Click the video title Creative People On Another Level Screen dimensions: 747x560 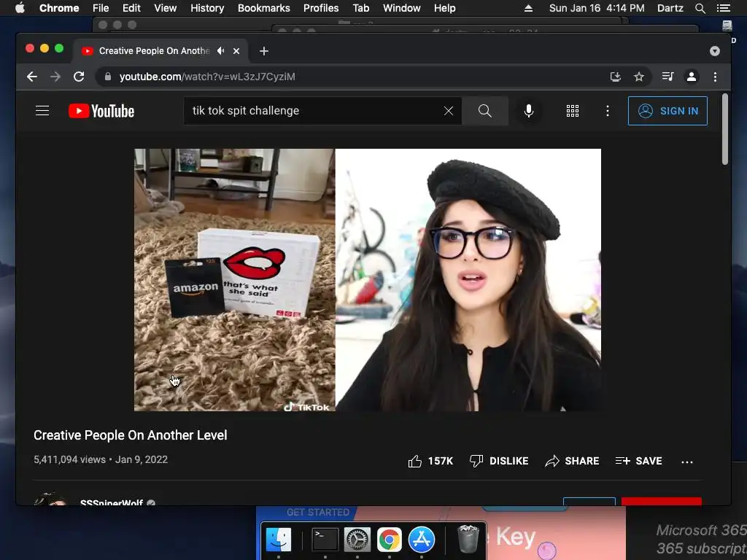[130, 435]
